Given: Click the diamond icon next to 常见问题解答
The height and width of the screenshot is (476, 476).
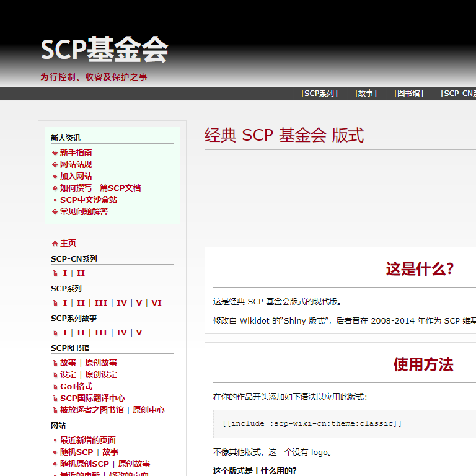Looking at the screenshot, I should tap(55, 212).
